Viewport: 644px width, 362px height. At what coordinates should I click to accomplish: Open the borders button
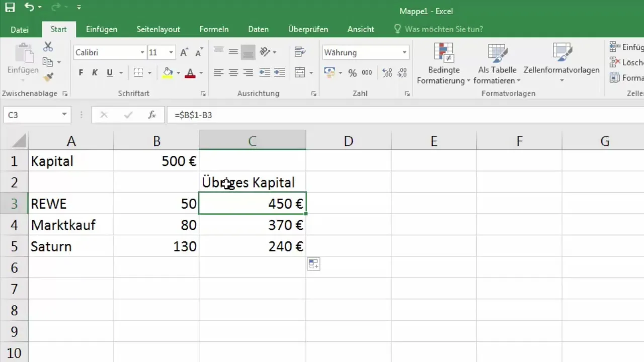tap(139, 73)
